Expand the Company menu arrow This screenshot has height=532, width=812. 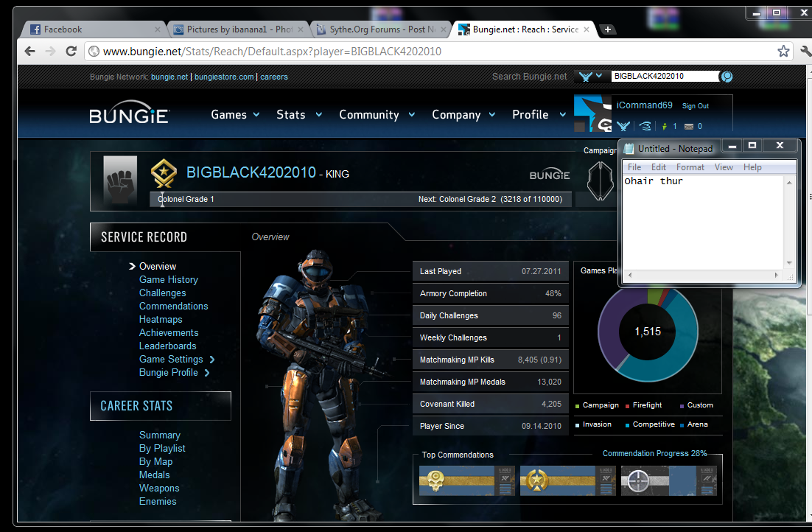click(492, 114)
